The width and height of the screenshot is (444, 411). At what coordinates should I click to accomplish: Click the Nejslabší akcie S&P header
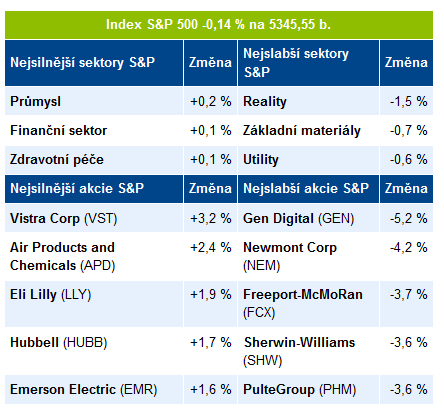(x=308, y=189)
